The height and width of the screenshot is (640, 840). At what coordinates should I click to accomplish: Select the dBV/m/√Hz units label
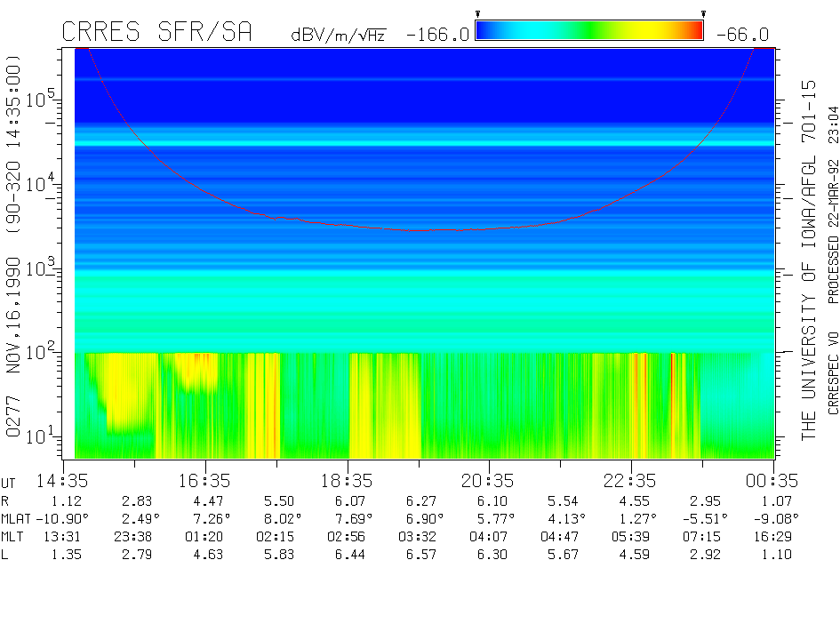[x=339, y=36]
